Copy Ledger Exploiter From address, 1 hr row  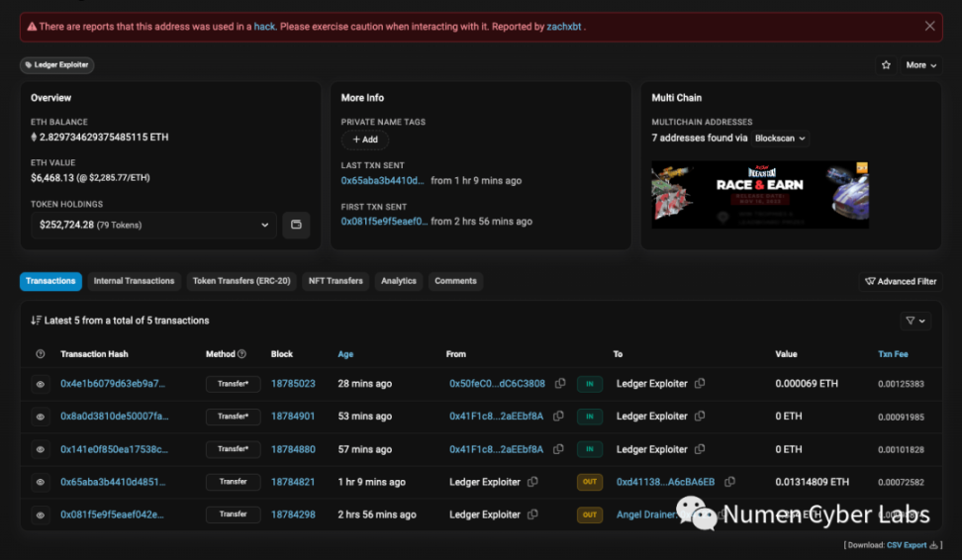coord(532,482)
